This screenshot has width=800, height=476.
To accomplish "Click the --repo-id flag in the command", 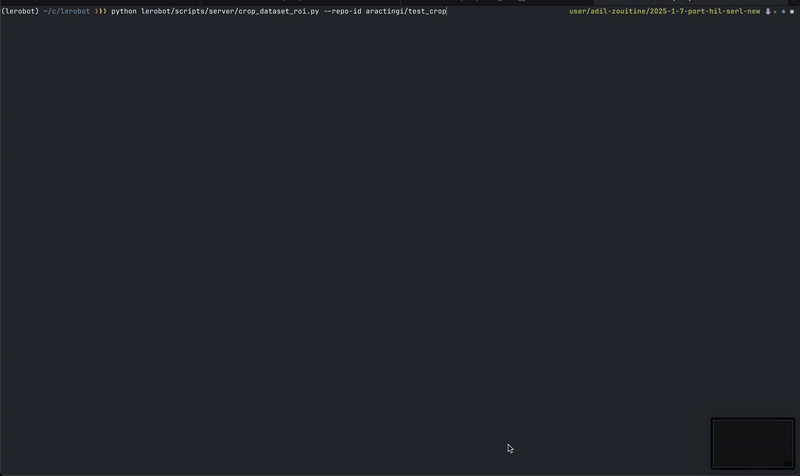I will click(x=342, y=11).
